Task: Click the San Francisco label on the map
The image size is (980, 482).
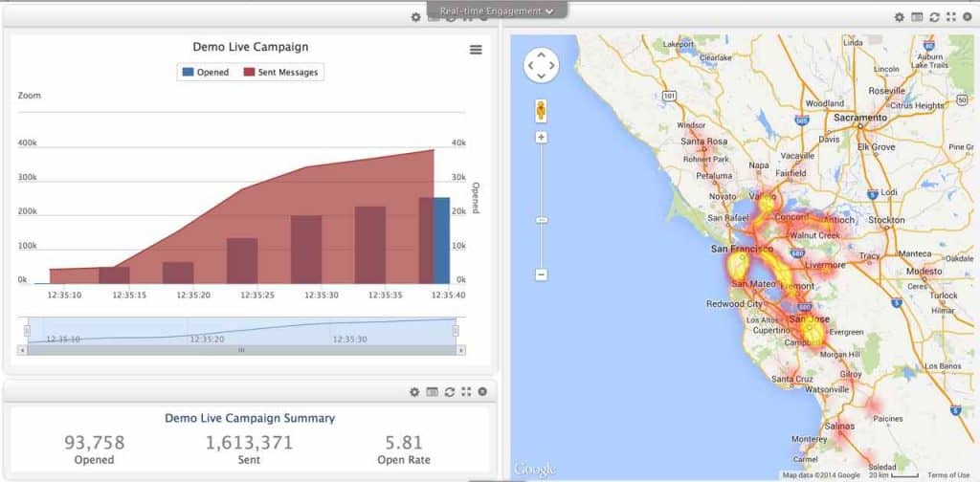Action: (x=742, y=249)
